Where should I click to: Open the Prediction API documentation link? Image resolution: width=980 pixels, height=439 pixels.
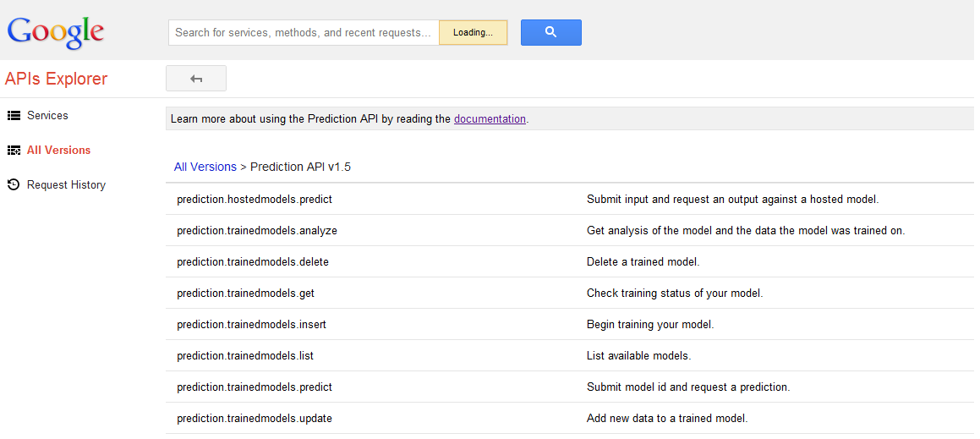pyautogui.click(x=490, y=119)
